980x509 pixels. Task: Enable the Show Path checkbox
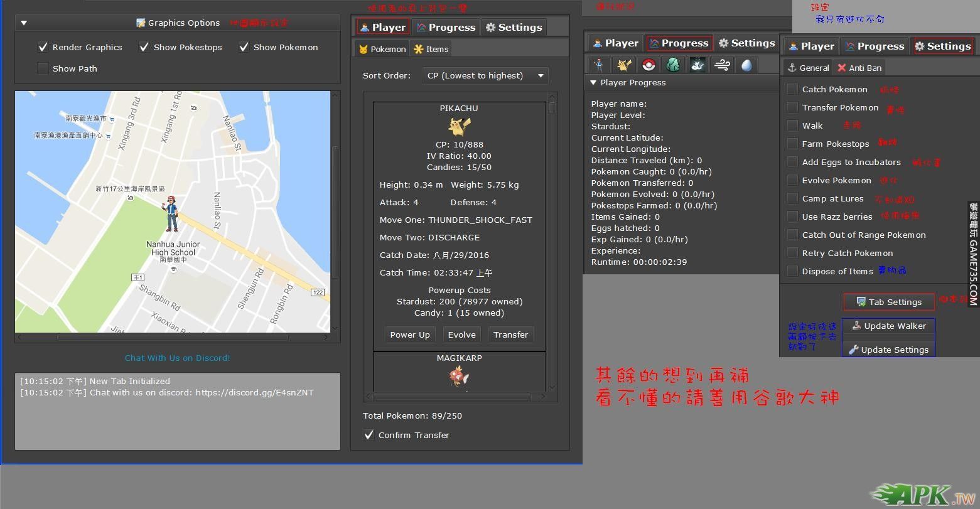point(43,68)
